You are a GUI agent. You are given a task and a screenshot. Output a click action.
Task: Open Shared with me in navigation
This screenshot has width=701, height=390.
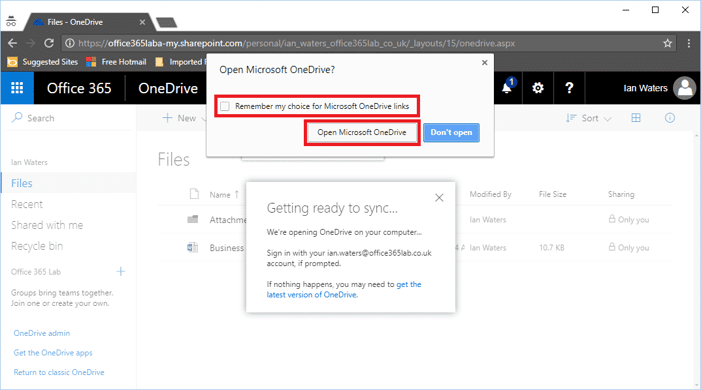[x=47, y=225]
